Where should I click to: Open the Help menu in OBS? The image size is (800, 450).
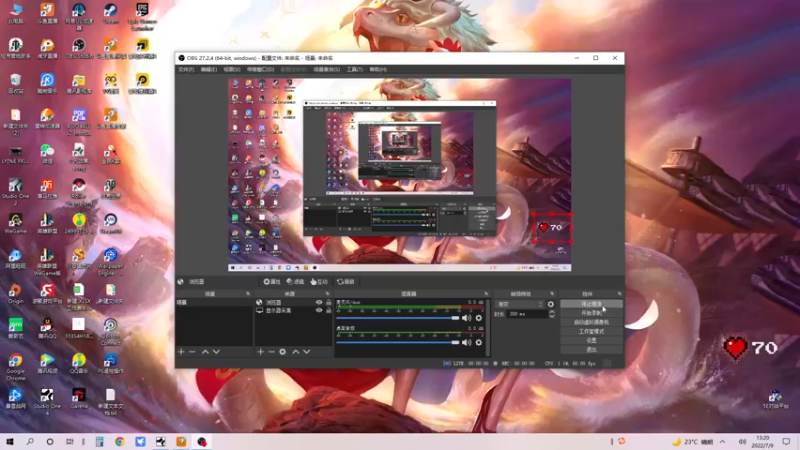pos(378,69)
